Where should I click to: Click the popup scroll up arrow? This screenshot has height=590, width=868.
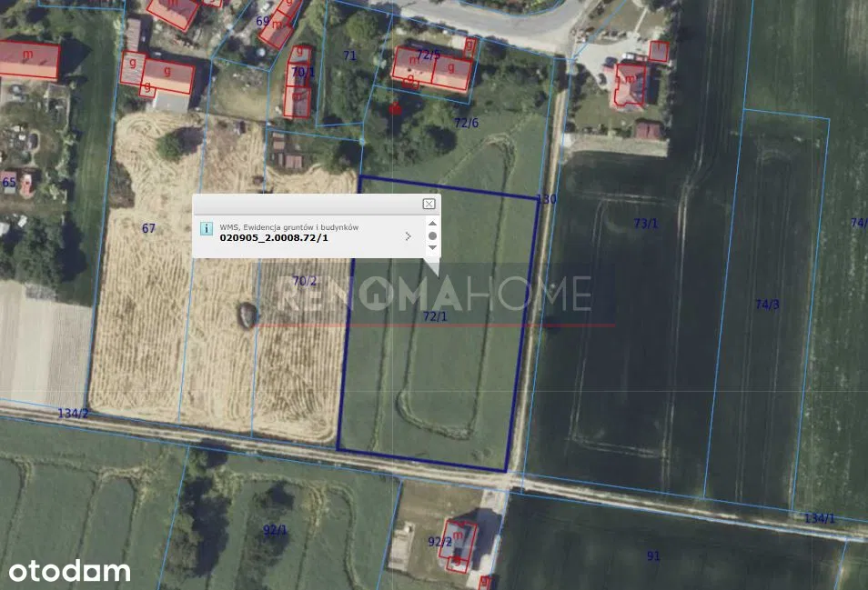pyautogui.click(x=432, y=224)
